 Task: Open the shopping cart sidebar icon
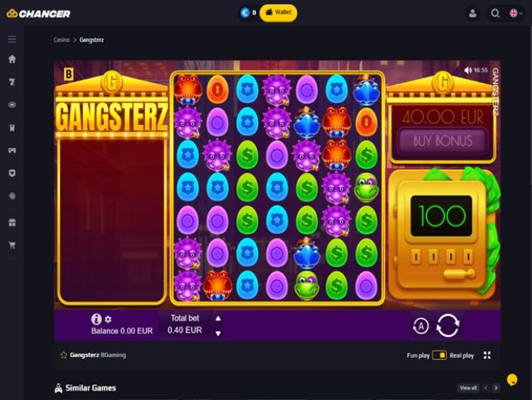coord(12,245)
